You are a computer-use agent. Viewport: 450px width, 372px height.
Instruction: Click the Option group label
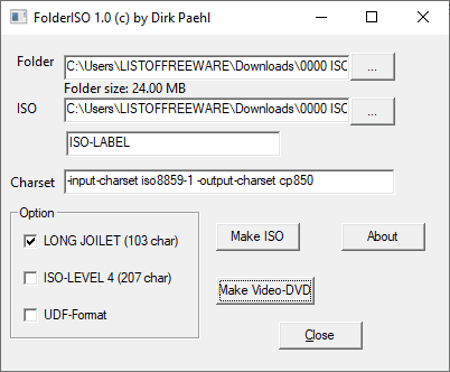pyautogui.click(x=37, y=213)
